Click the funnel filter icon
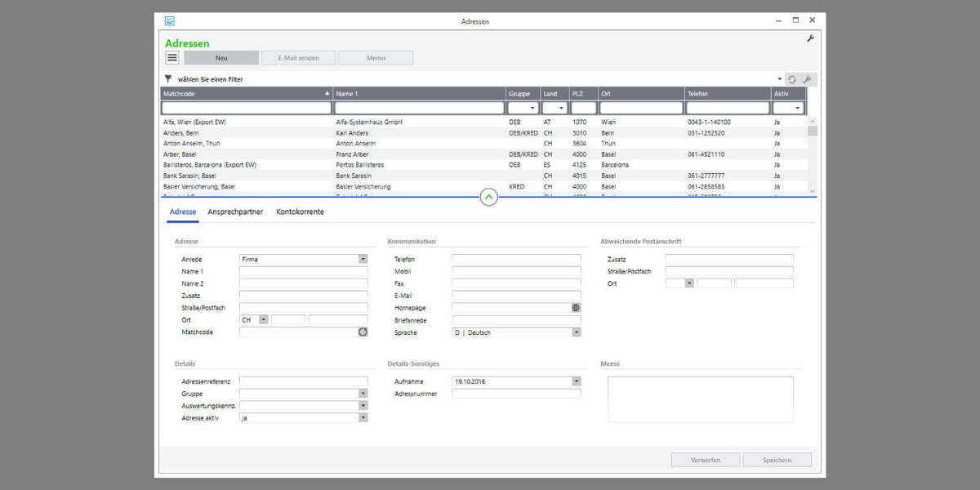This screenshot has width=980, height=490. tap(168, 79)
